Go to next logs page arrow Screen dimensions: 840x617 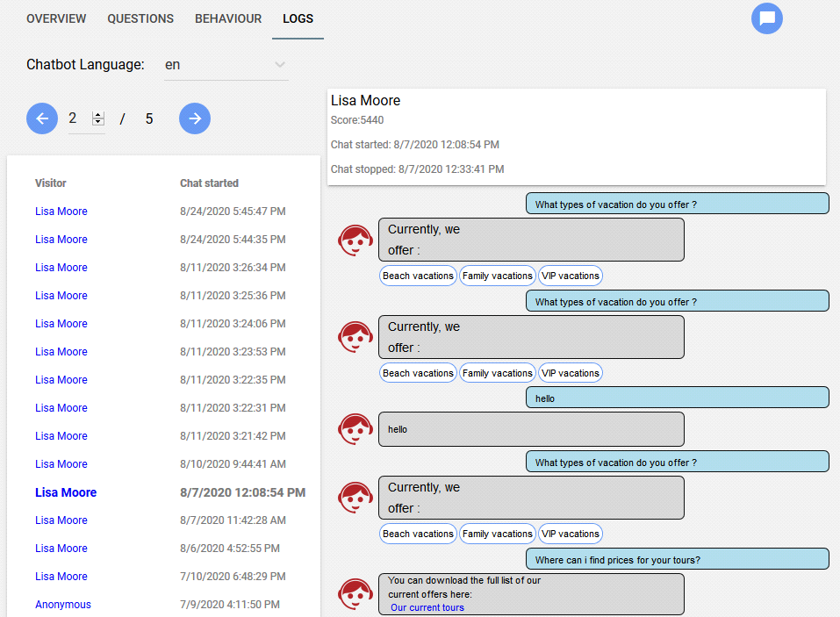pos(195,118)
